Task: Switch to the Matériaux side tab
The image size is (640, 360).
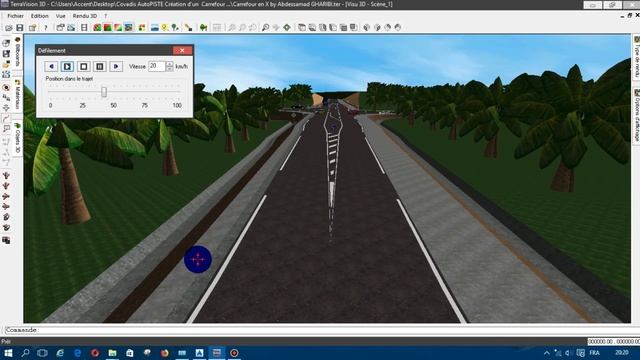Action: point(18,94)
